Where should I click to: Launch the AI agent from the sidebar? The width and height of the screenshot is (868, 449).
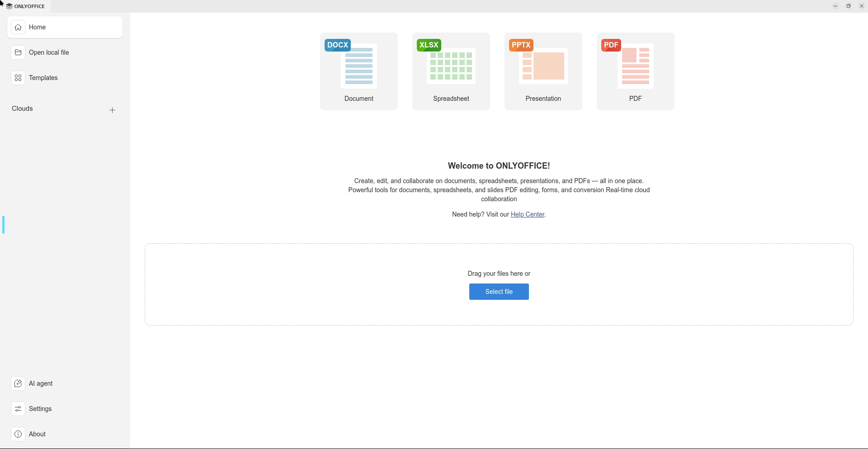(18, 383)
